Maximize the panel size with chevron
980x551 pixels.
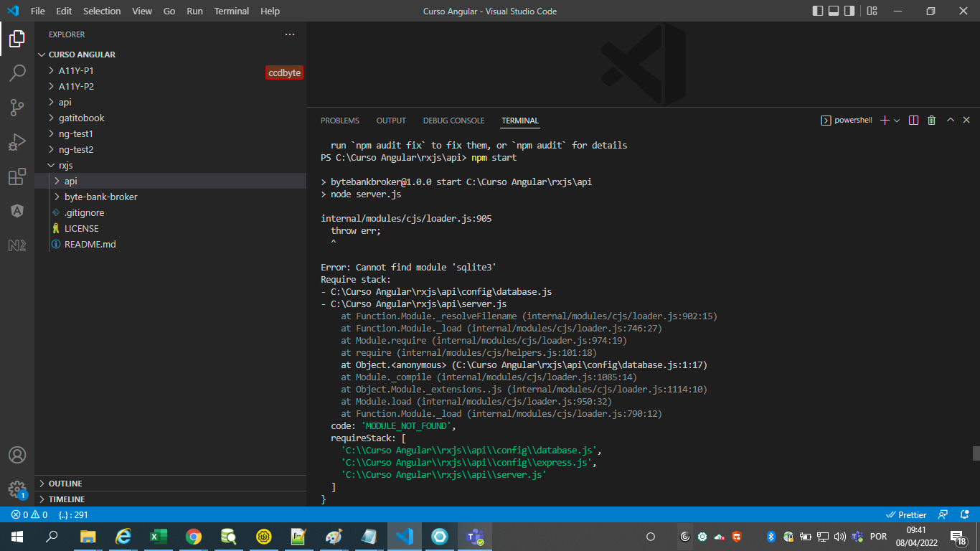pos(951,121)
